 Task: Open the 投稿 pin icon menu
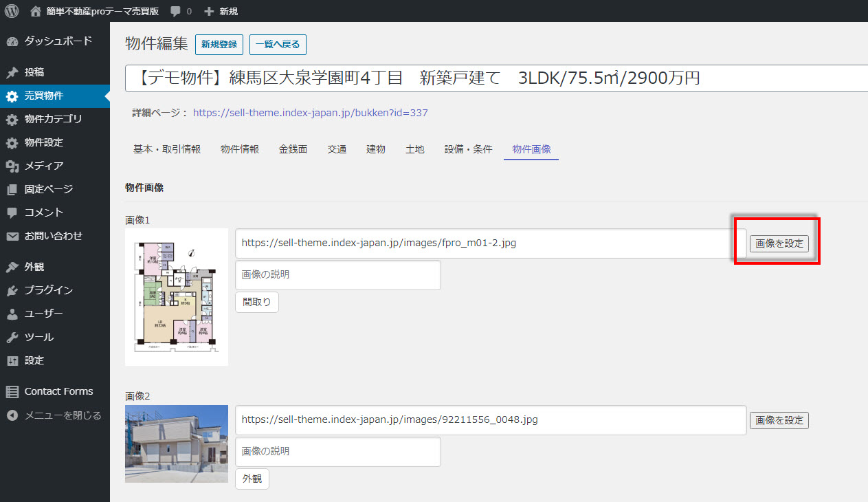tap(12, 72)
